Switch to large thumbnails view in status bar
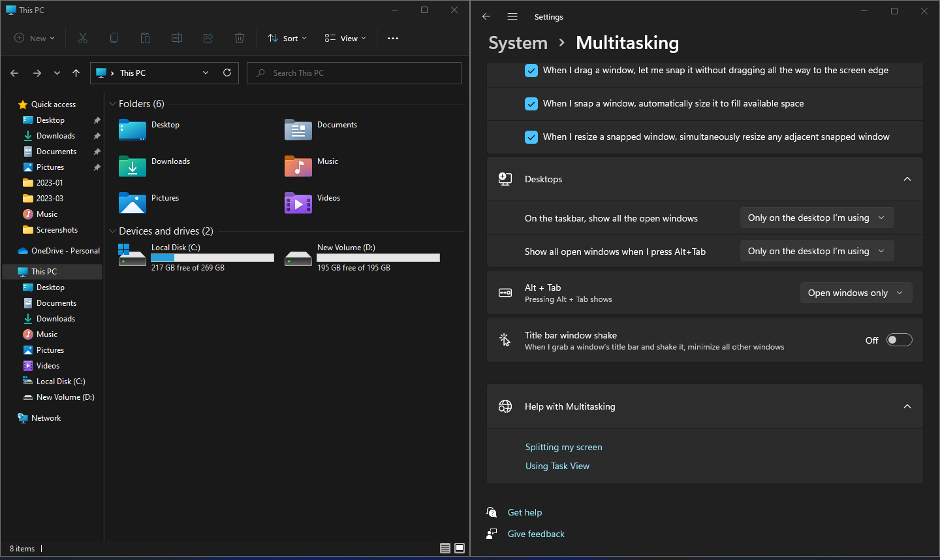Viewport: 940px width, 560px height. (x=459, y=548)
